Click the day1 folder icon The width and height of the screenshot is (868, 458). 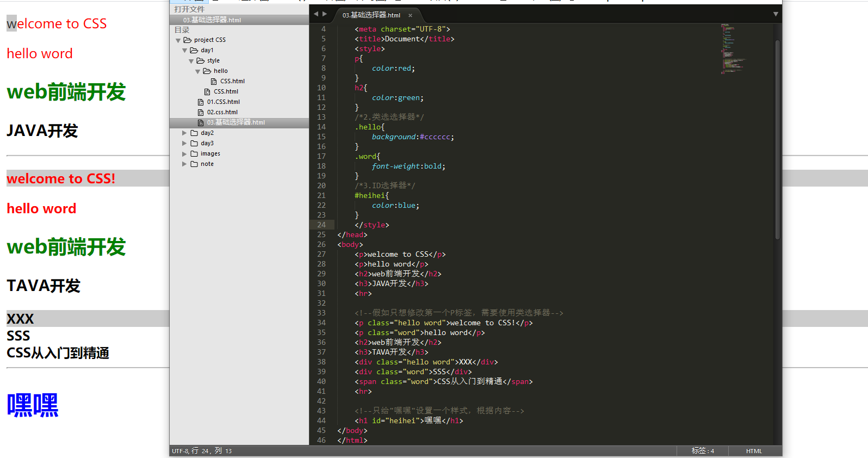coord(194,50)
